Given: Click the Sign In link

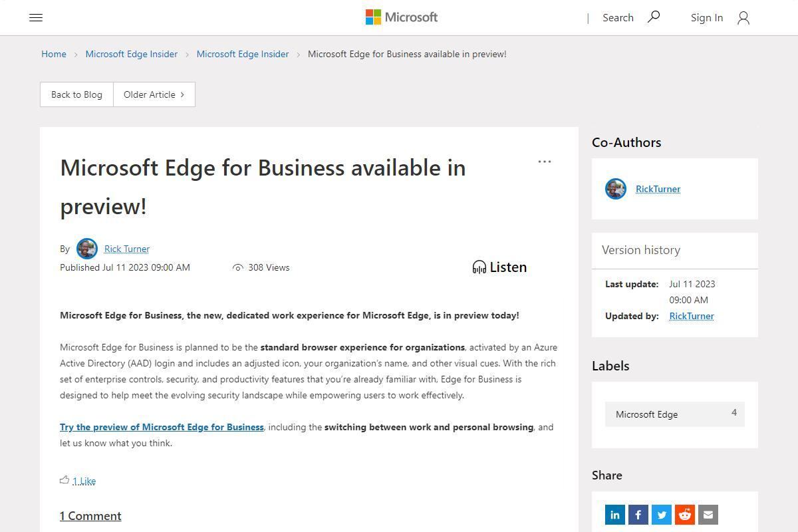Looking at the screenshot, I should (707, 18).
